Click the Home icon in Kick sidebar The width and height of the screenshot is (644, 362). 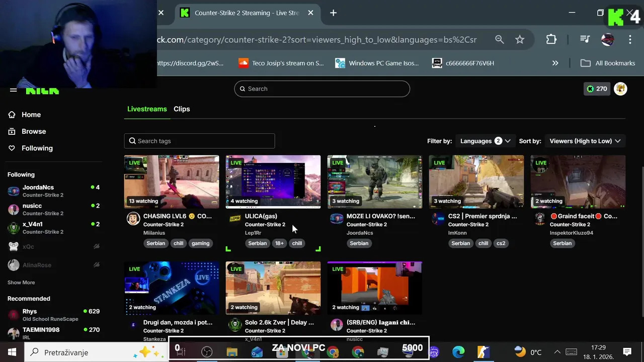pos(12,115)
